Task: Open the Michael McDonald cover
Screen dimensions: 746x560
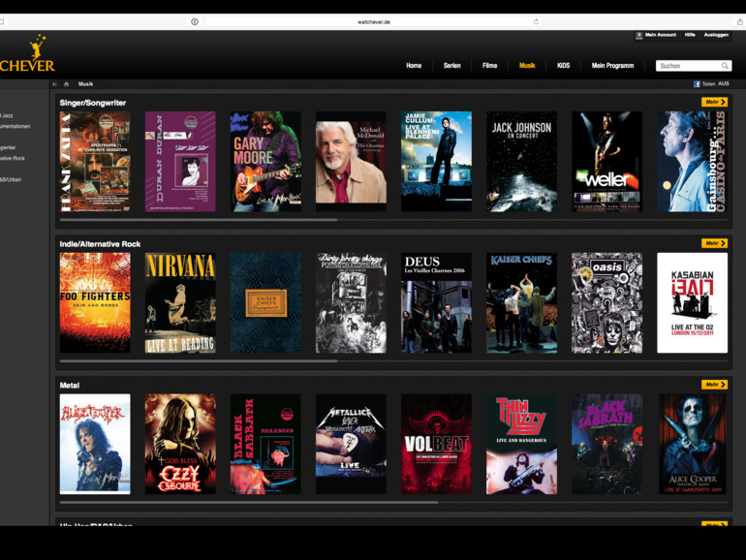Action: coord(351,162)
